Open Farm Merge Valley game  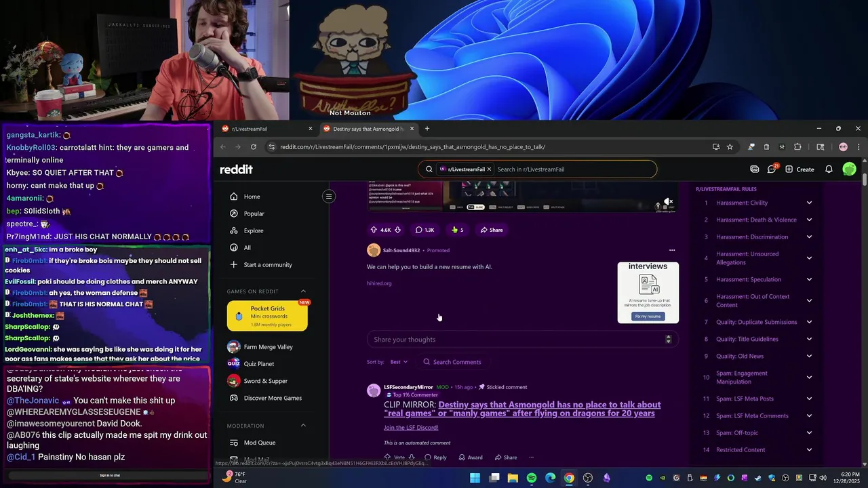270,347
